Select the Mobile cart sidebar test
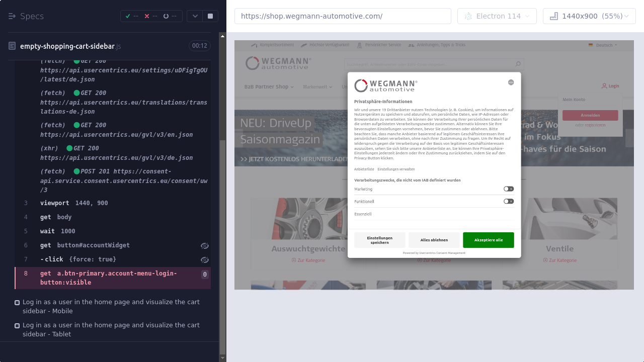 [111, 306]
